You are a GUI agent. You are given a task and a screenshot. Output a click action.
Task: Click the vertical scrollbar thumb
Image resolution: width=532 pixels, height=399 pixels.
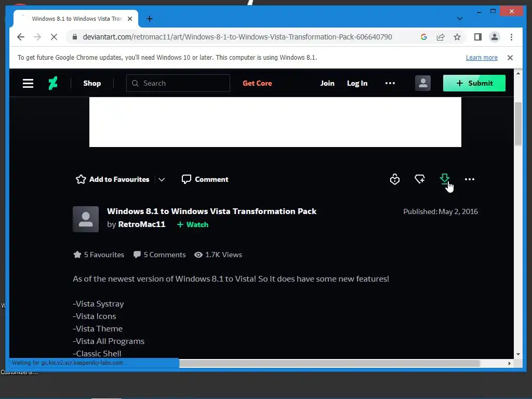(x=518, y=124)
